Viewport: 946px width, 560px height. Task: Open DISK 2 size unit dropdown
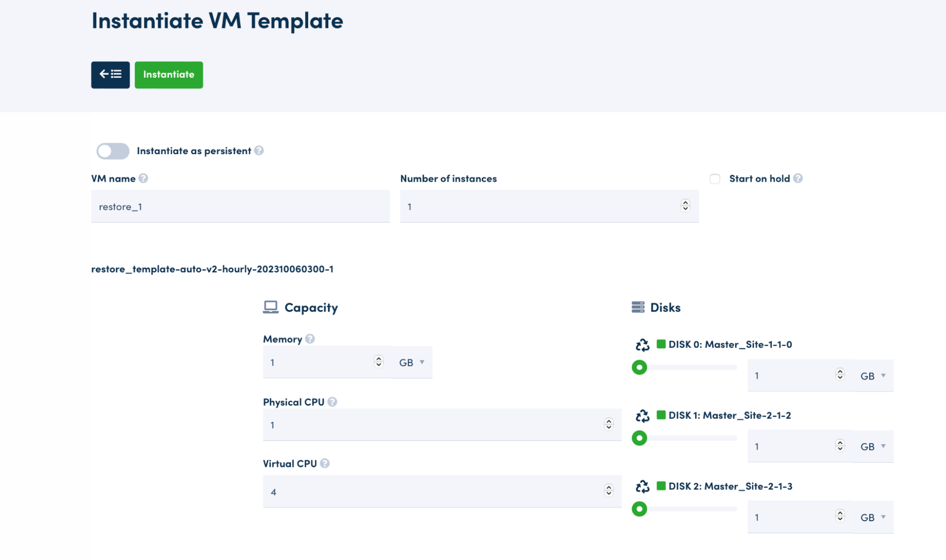[873, 517]
